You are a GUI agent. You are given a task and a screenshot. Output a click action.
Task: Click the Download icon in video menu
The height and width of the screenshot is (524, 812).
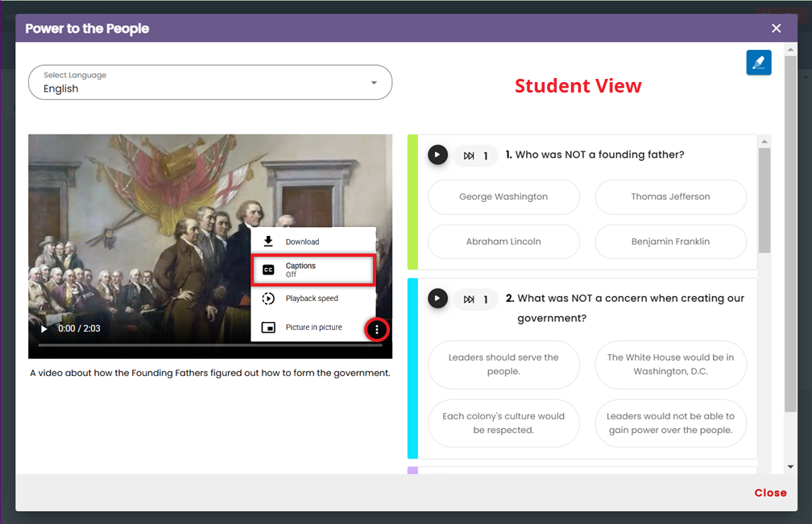(x=268, y=241)
